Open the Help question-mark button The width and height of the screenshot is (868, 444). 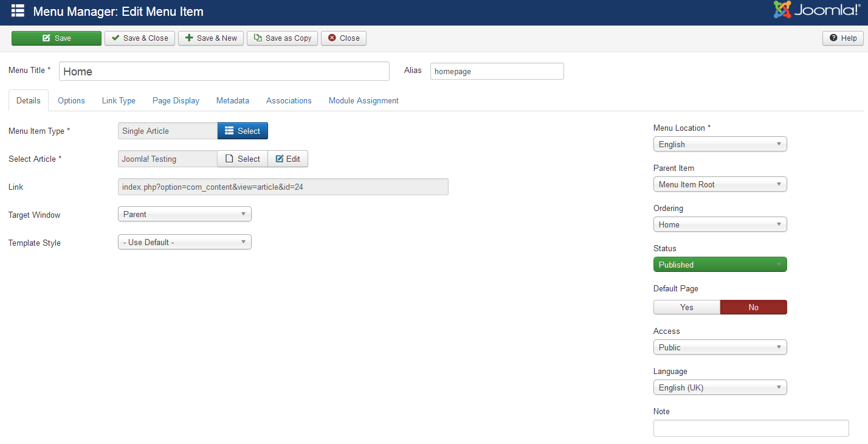842,38
